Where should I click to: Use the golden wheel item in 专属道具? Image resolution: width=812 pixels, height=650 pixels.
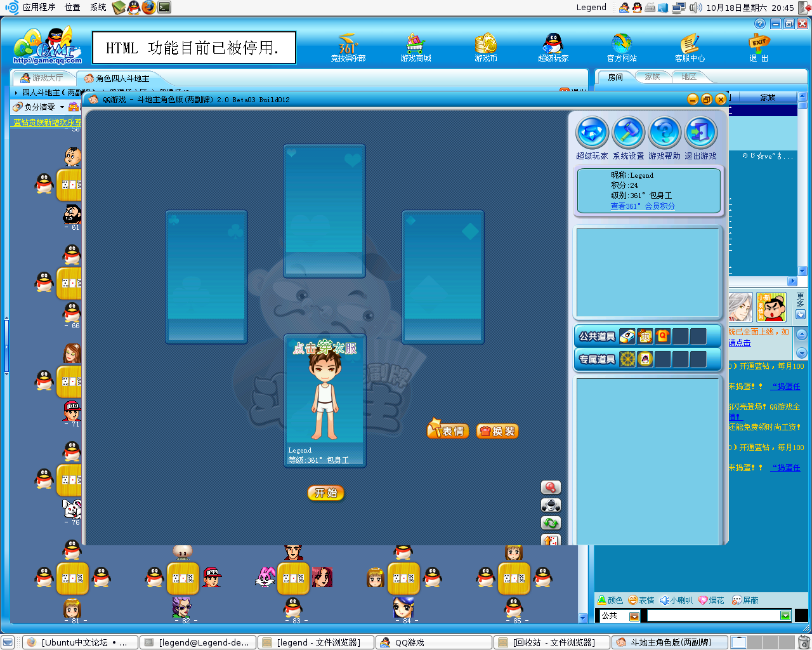tap(627, 359)
